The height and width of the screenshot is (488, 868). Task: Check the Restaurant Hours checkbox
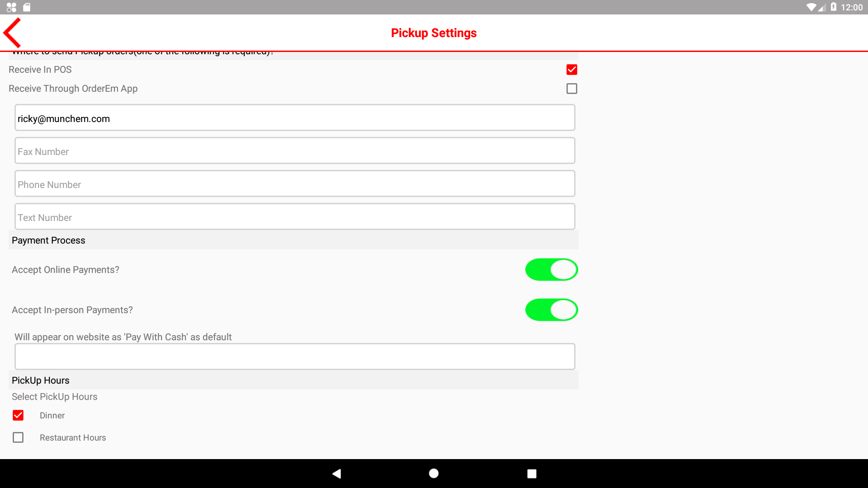tap(18, 437)
